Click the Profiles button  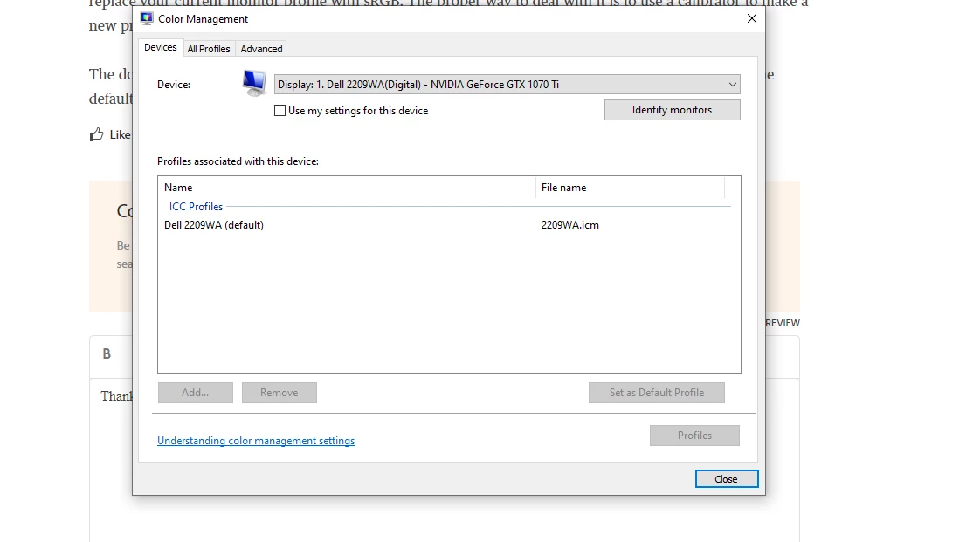point(695,436)
